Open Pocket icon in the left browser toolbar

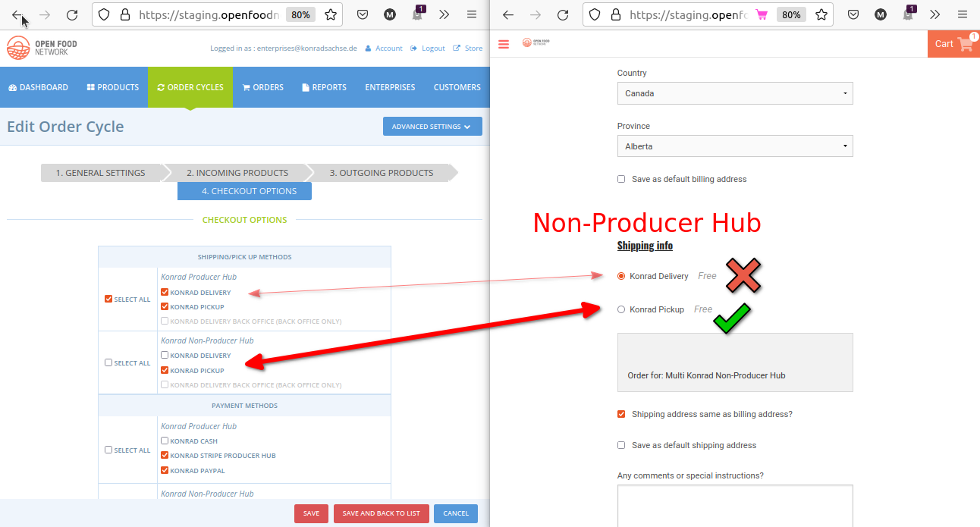(x=363, y=14)
